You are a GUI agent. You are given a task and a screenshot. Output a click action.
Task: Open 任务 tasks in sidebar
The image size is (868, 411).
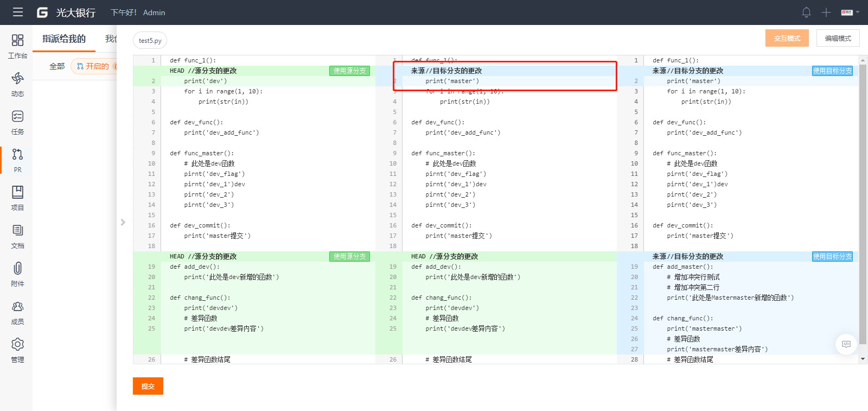click(x=17, y=122)
